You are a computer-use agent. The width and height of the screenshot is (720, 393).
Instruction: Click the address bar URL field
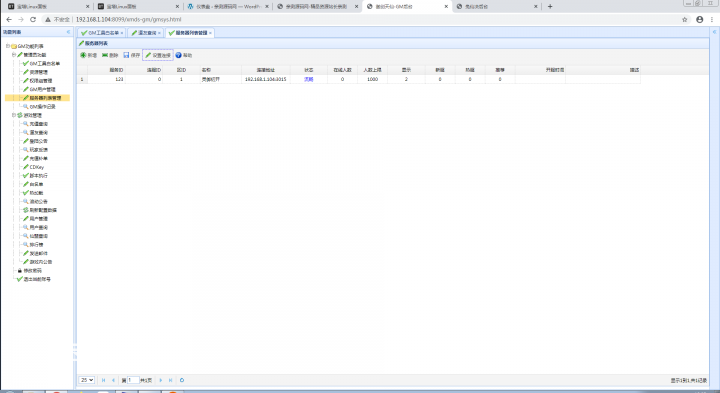129,19
